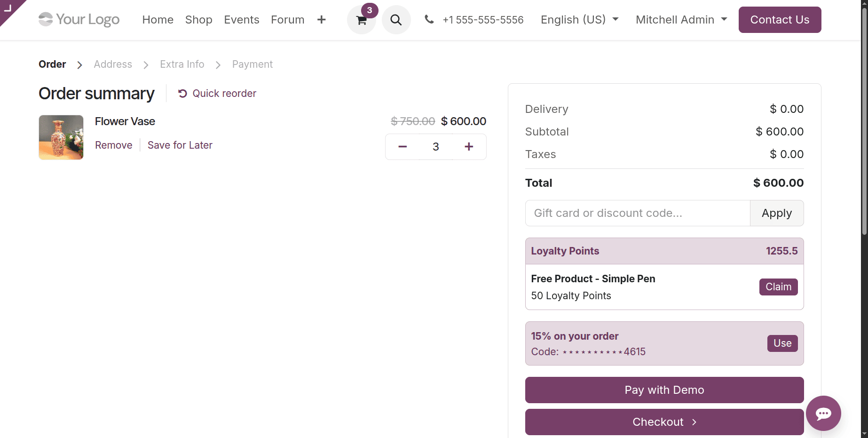Image resolution: width=868 pixels, height=438 pixels.
Task: Focus the gift card or discount code field
Action: pyautogui.click(x=638, y=213)
